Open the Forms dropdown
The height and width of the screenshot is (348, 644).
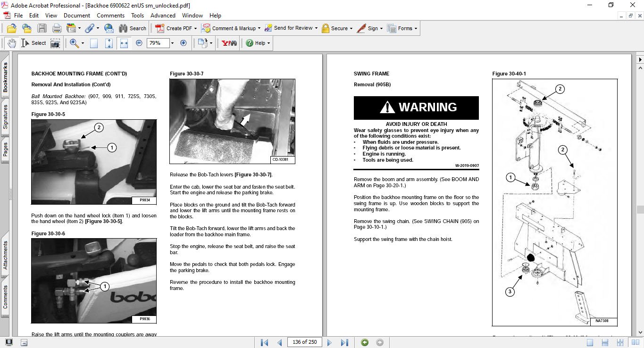416,28
